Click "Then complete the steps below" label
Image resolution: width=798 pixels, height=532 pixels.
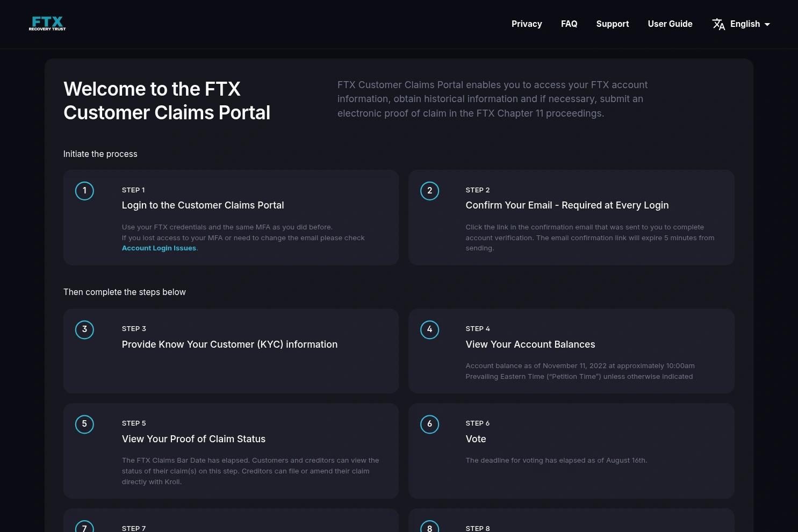[x=125, y=292]
